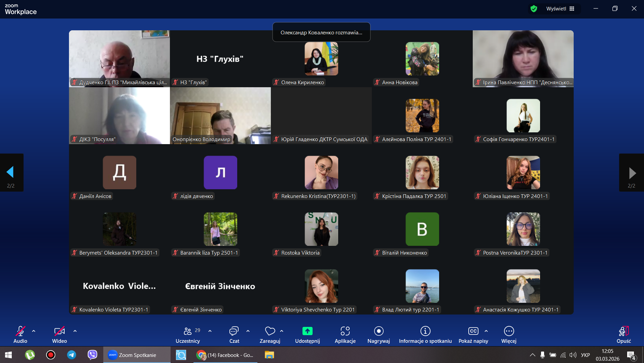The height and width of the screenshot is (363, 644).
Task: Select Олена Кириленко's video tile
Action: (321, 59)
